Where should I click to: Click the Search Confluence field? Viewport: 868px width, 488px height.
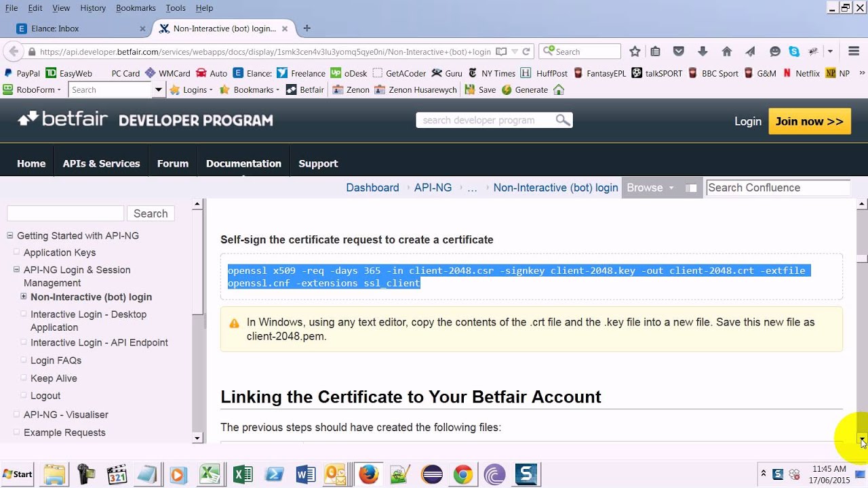(x=778, y=188)
